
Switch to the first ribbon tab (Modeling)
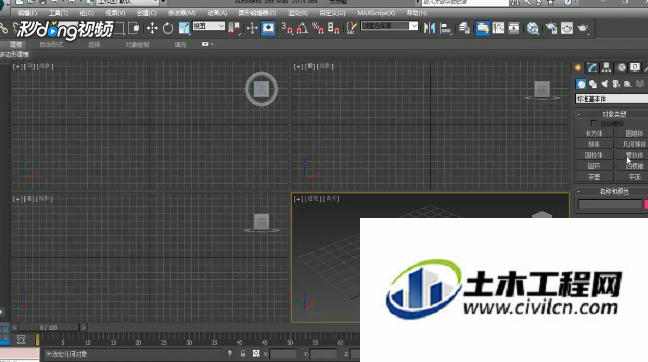[x=16, y=44]
